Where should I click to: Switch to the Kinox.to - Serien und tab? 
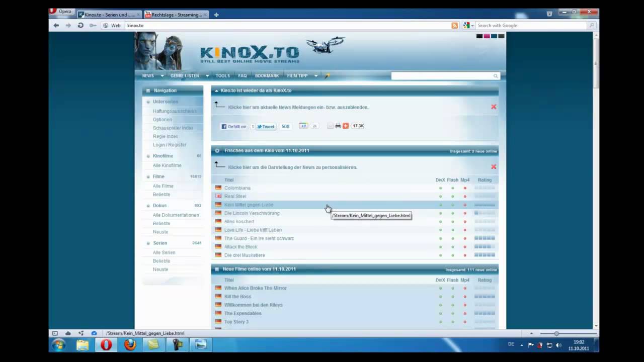109,15
